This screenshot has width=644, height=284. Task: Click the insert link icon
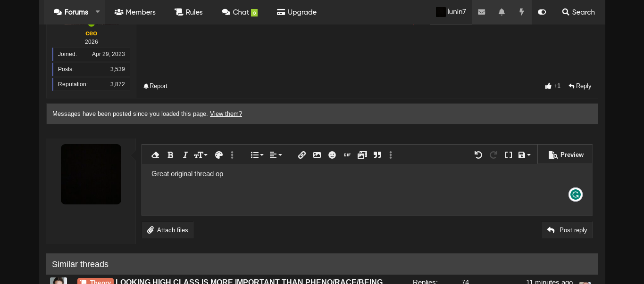click(302, 155)
